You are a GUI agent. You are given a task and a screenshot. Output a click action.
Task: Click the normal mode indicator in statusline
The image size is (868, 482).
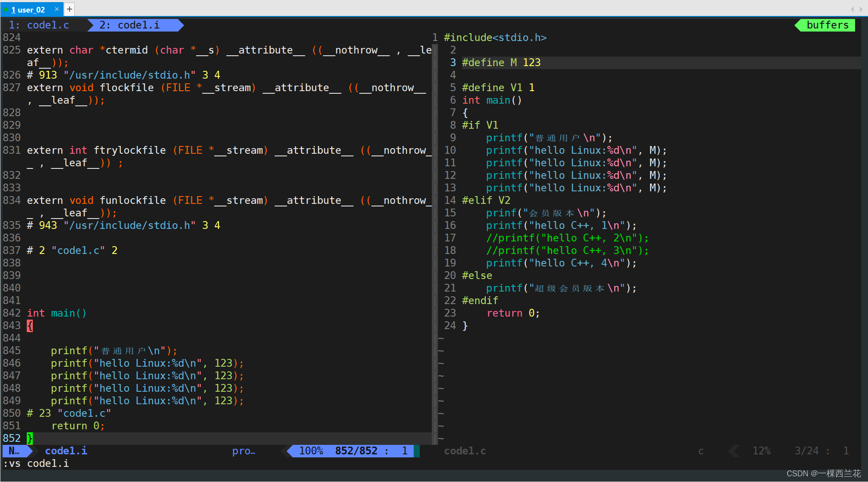click(14, 451)
